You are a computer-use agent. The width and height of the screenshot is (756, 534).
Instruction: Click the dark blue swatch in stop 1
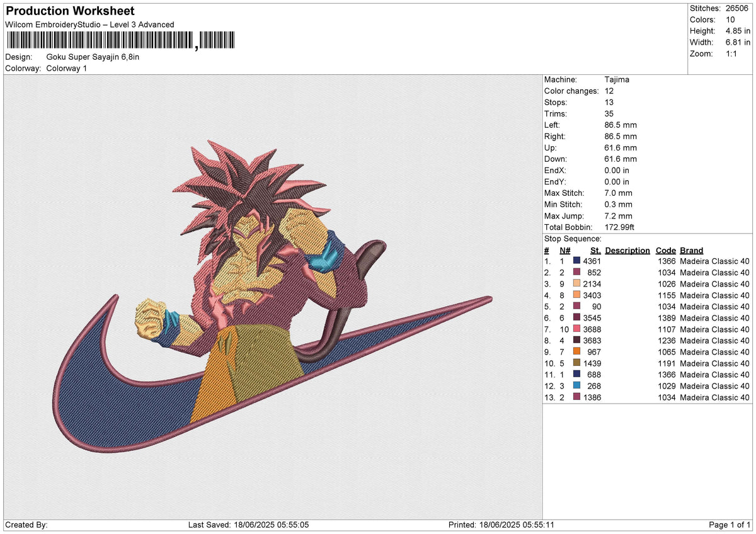576,261
